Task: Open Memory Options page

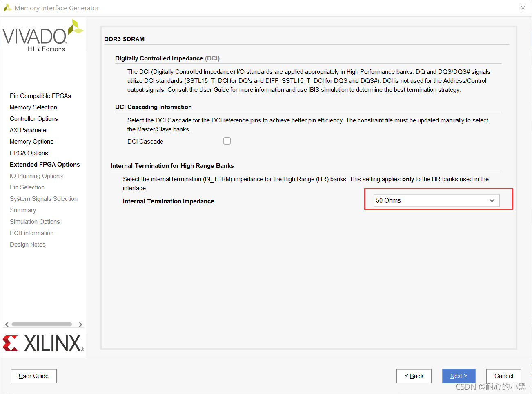Action: (x=31, y=142)
